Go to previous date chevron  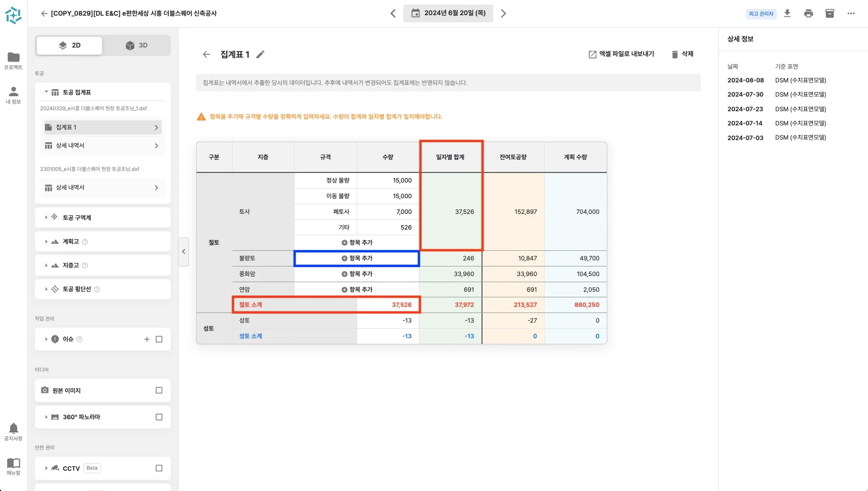coord(393,14)
